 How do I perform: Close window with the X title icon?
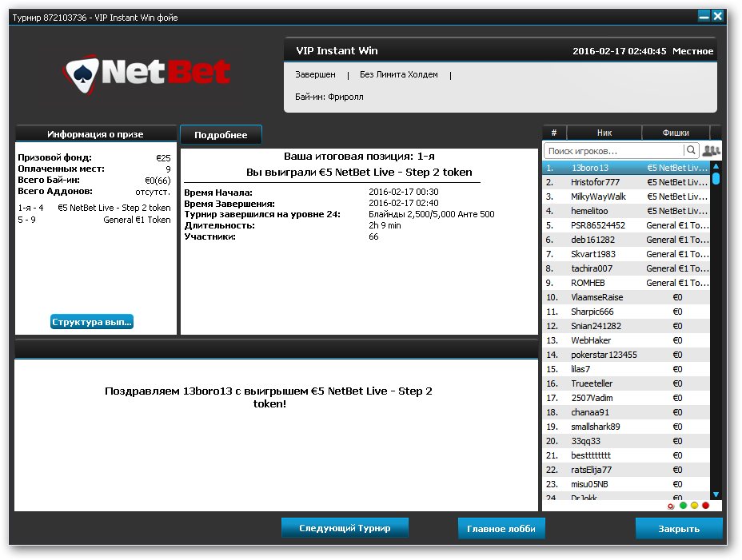coord(717,16)
